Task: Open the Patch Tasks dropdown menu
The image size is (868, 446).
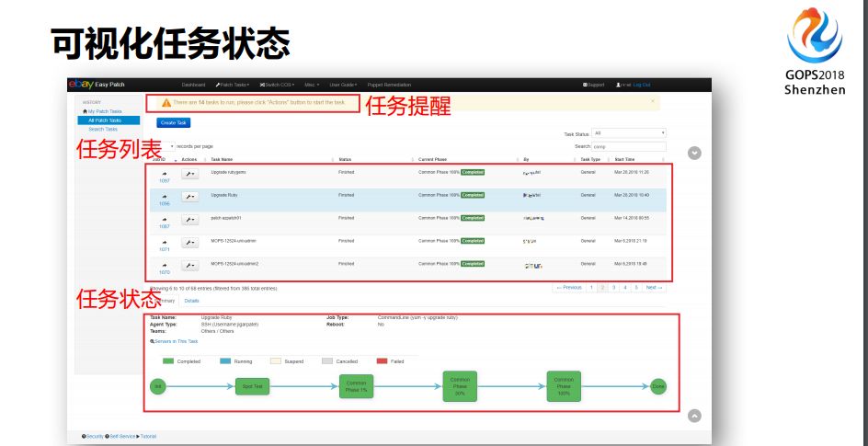Action: (x=233, y=85)
